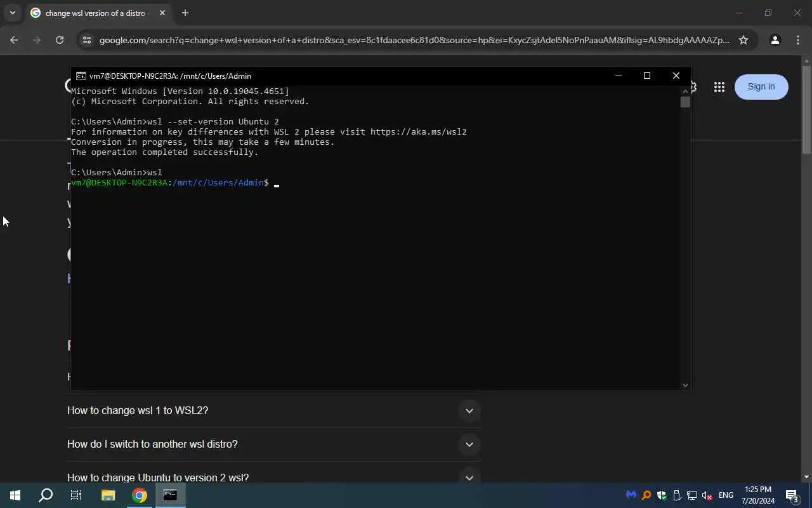Open the notification center icon
812x508 pixels.
coord(793,495)
